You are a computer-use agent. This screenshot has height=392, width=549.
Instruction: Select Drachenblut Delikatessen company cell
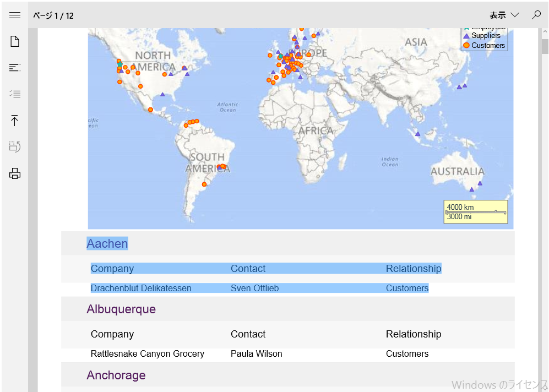click(141, 288)
